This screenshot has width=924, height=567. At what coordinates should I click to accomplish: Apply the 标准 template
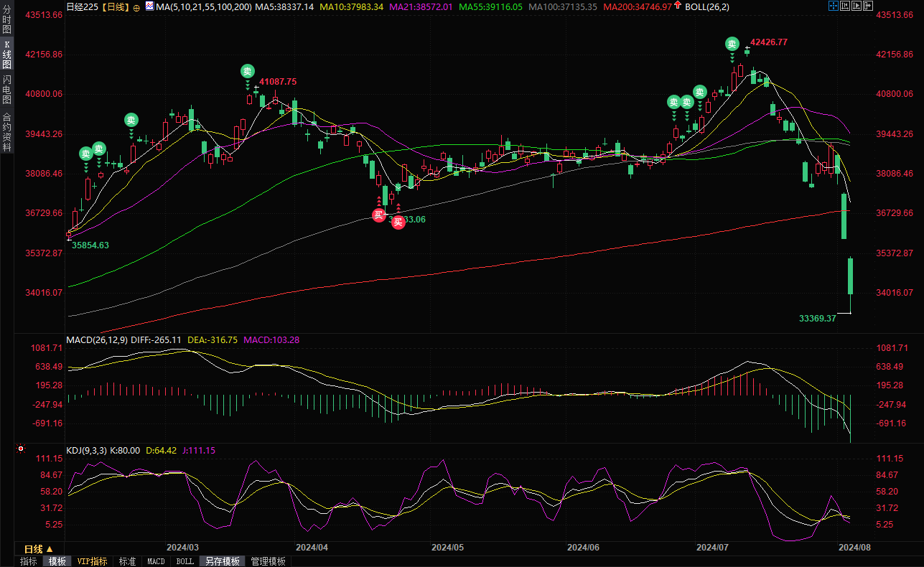(x=127, y=561)
